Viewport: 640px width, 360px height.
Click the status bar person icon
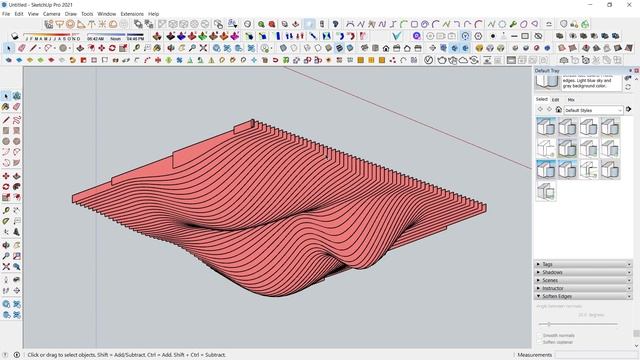17,355
